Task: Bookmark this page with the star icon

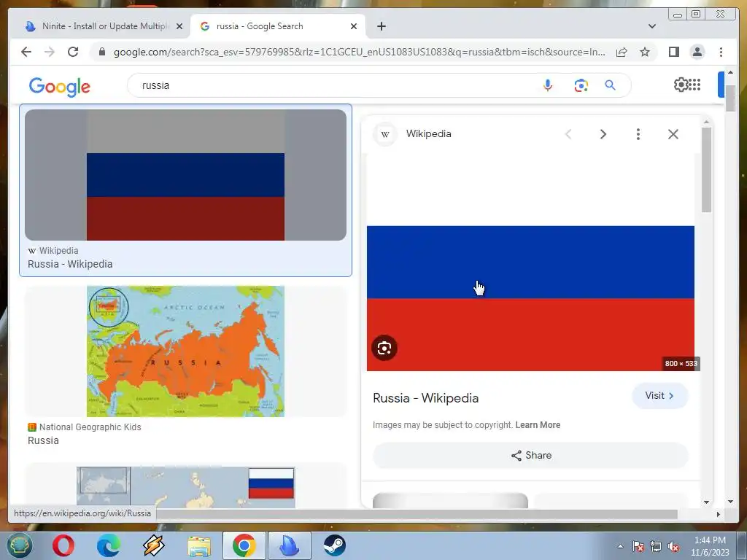Action: (x=645, y=52)
